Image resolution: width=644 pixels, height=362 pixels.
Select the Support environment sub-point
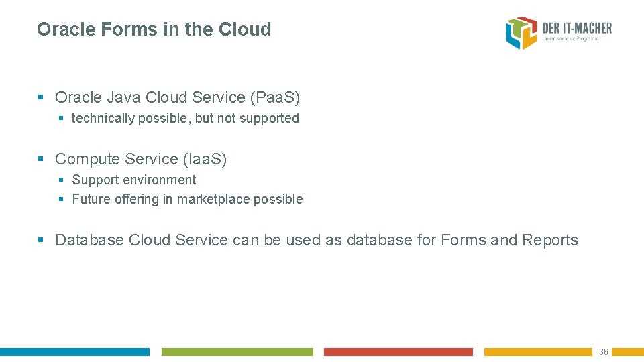[x=134, y=180]
